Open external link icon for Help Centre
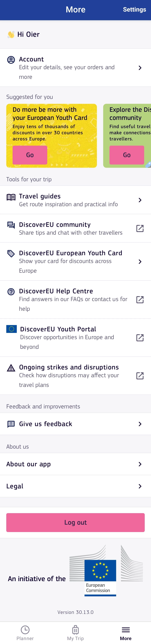This screenshot has height=644, width=151. (140, 299)
